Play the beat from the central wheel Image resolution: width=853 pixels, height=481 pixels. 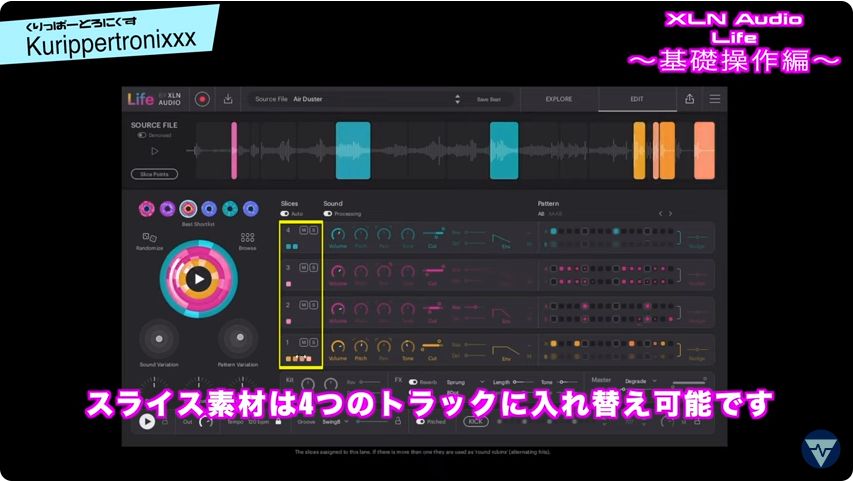[x=199, y=279]
